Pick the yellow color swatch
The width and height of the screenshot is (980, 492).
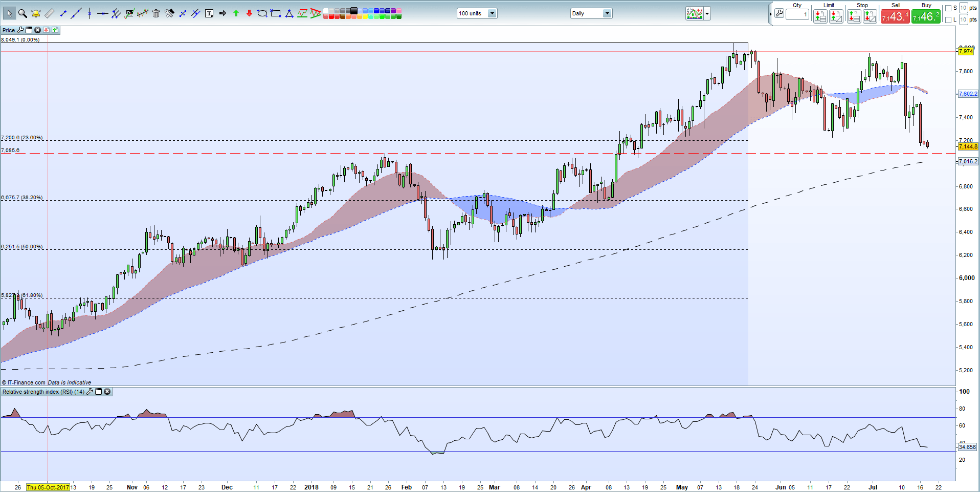point(365,16)
